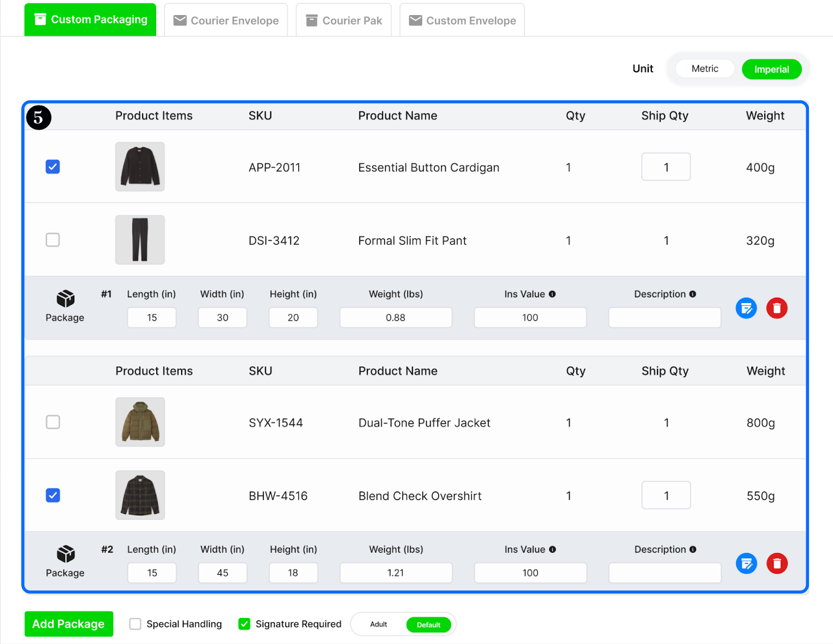Viewport: 833px width, 644px height.
Task: Check the Formal Slim Fit Pant checkbox
Action: (53, 240)
